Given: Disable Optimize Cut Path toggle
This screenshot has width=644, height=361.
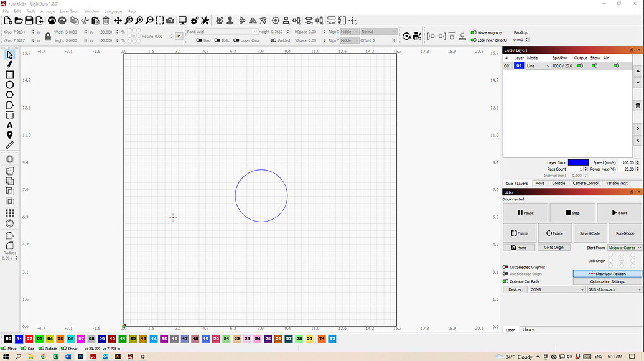Looking at the screenshot, I should [x=506, y=281].
